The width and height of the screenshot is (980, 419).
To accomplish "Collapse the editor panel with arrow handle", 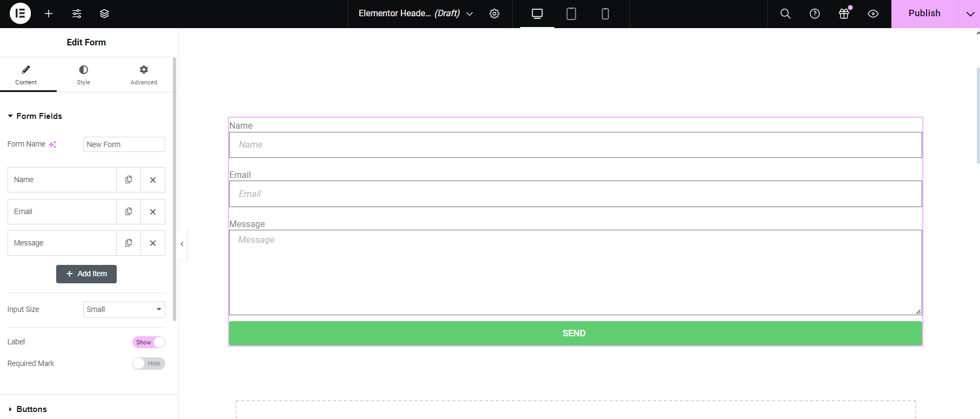I will 182,244.
